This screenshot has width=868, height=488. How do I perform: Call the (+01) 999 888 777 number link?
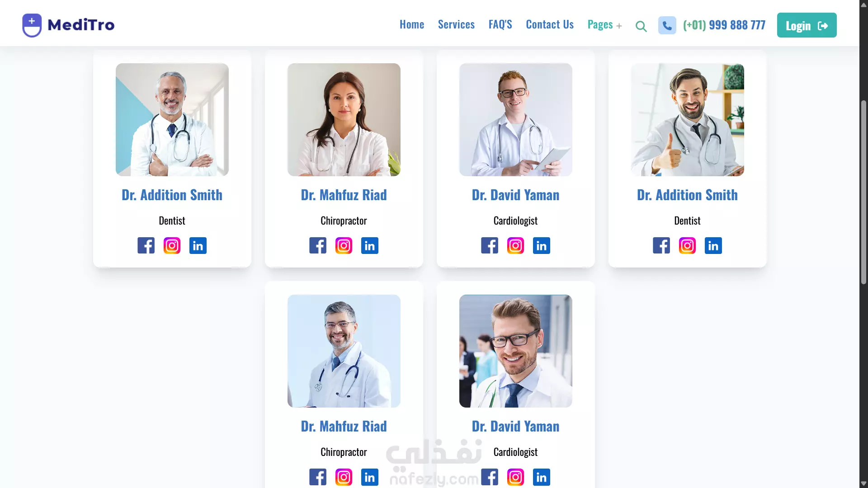[724, 25]
